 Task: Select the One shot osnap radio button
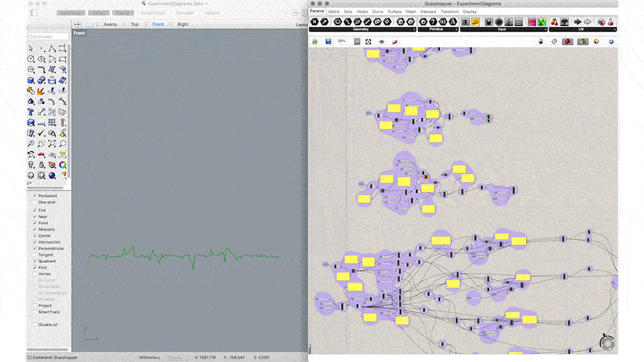coord(35,202)
